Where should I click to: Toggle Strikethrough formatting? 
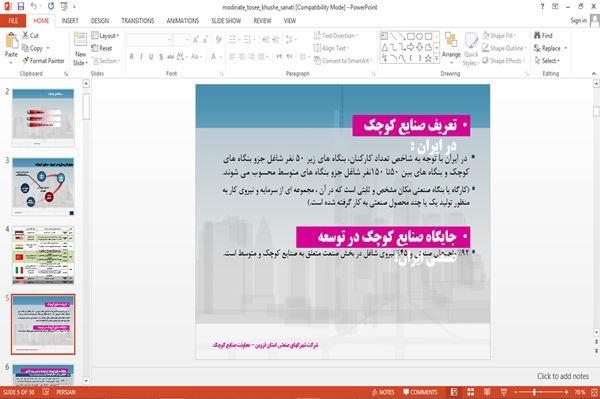point(171,57)
